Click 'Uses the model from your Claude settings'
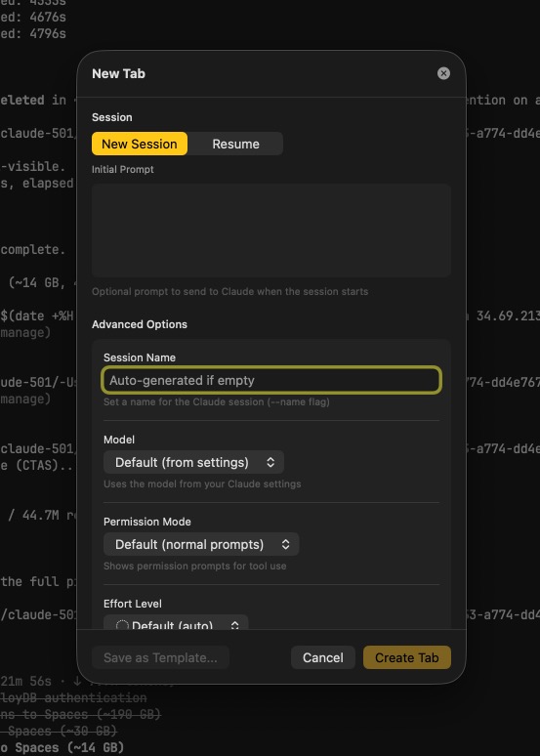Viewport: 540px width, 756px height. coord(202,483)
